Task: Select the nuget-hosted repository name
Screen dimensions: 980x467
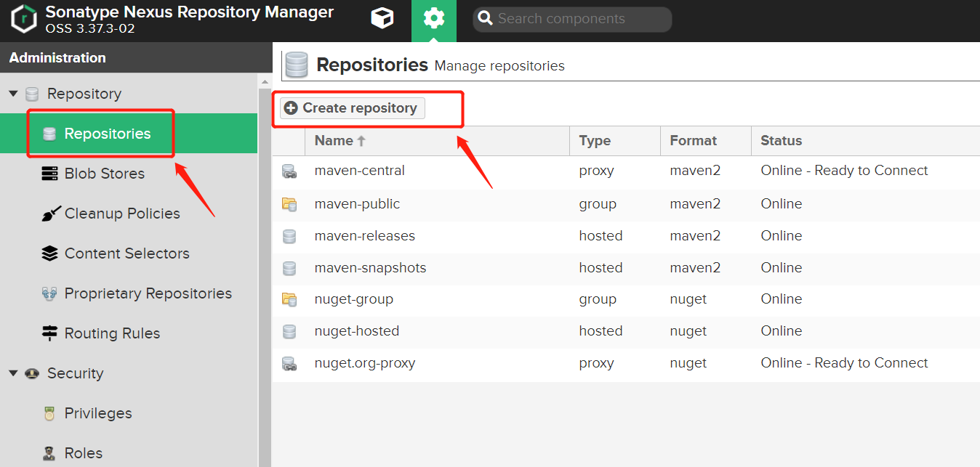Action: pos(357,331)
